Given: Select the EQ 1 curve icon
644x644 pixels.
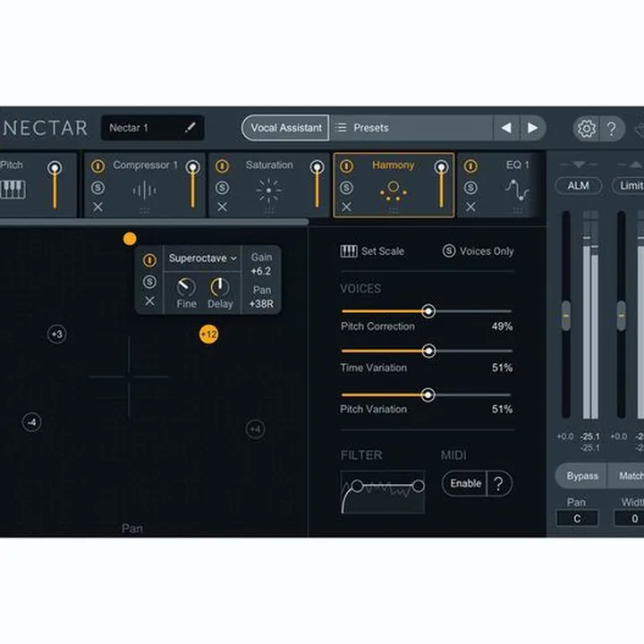Looking at the screenshot, I should point(517,191).
